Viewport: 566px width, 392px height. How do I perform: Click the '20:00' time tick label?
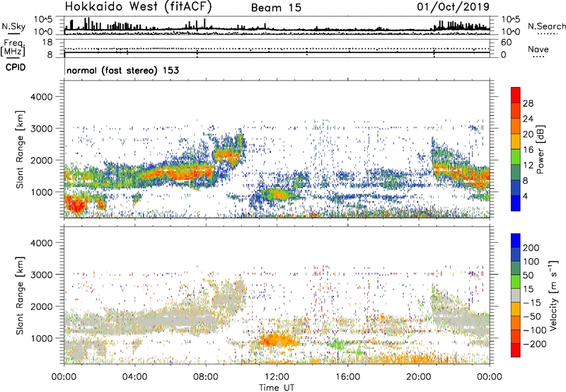pos(418,377)
